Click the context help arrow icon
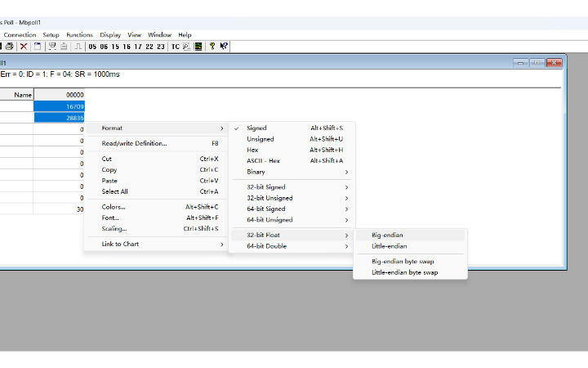Image resolution: width=588 pixels, height=368 pixels. point(224,46)
